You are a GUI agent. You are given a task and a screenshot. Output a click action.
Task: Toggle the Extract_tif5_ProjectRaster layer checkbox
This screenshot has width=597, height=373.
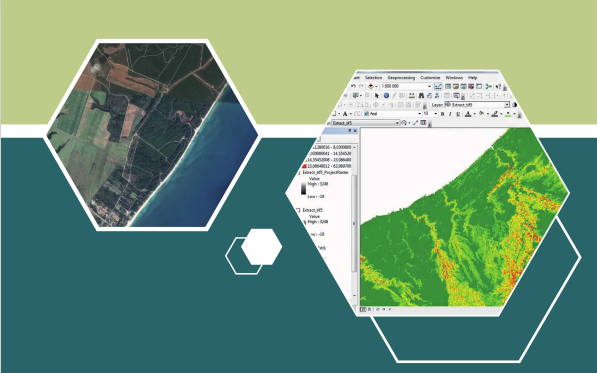coord(299,172)
